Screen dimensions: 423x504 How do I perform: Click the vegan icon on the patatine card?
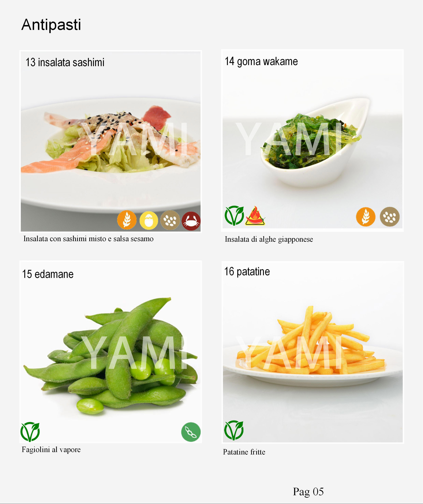(234, 430)
